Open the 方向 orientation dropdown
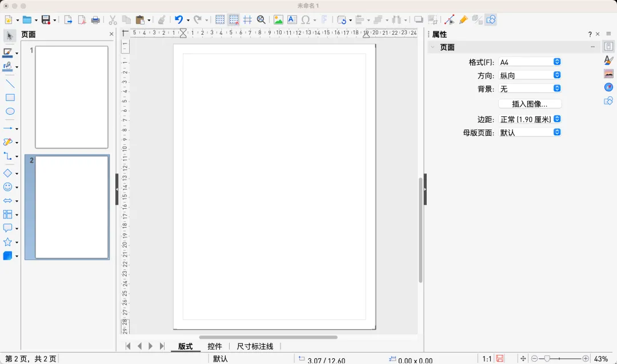 tap(530, 75)
